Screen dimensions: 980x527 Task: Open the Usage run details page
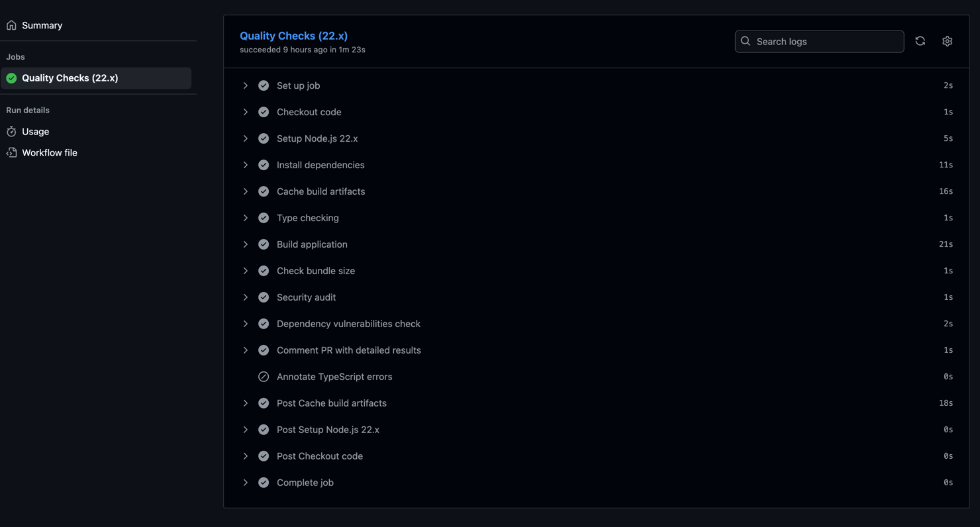click(x=35, y=132)
